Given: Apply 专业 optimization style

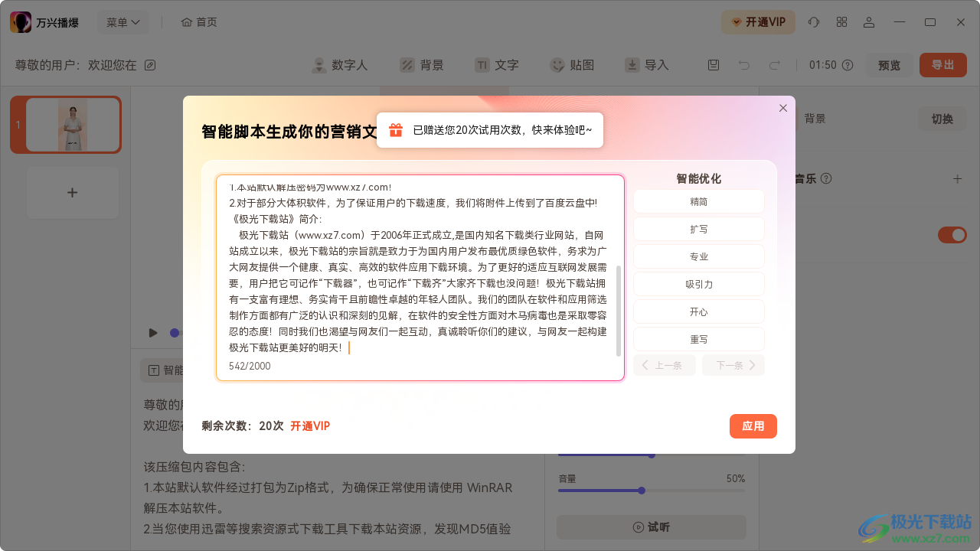Looking at the screenshot, I should click(x=698, y=256).
